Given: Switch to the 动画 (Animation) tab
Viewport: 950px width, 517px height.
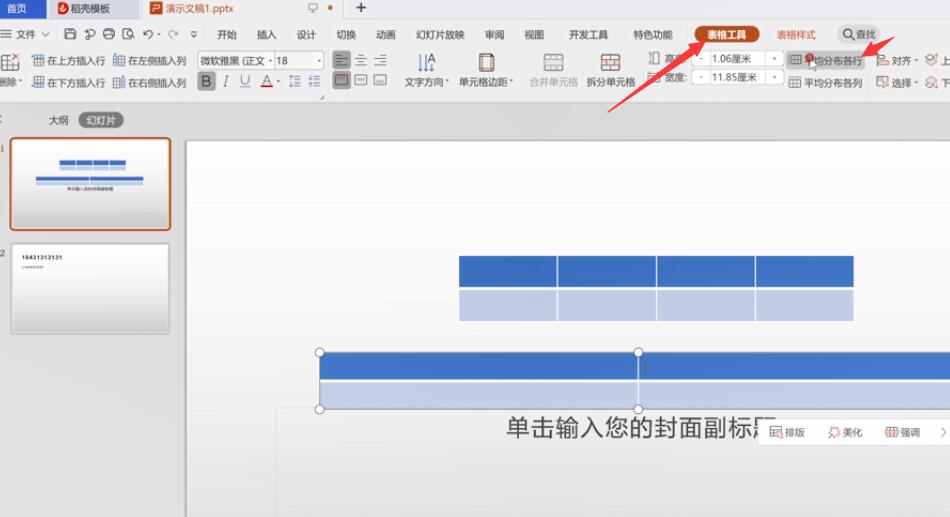Looking at the screenshot, I should (385, 35).
